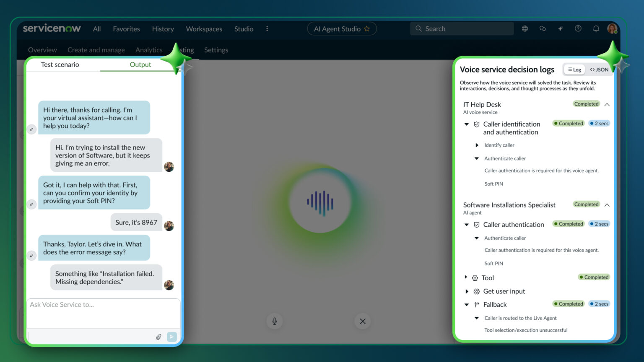Favorite AI Agent Studio with the star
Image resolution: width=644 pixels, height=362 pixels.
[x=367, y=28]
